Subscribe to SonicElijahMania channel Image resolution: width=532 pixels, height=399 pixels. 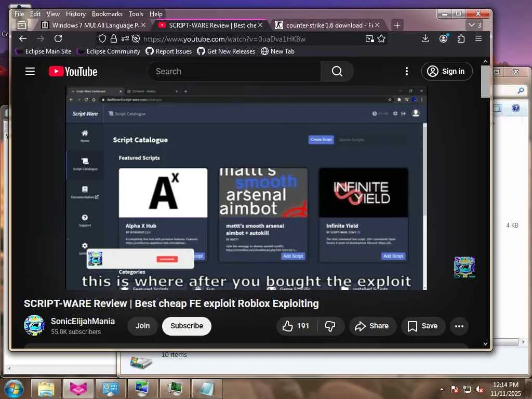(x=187, y=326)
